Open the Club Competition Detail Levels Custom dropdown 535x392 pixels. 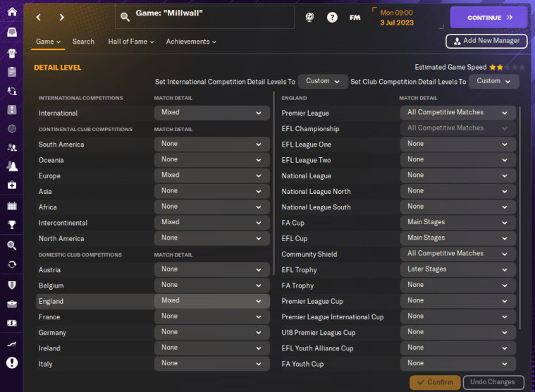coord(493,81)
